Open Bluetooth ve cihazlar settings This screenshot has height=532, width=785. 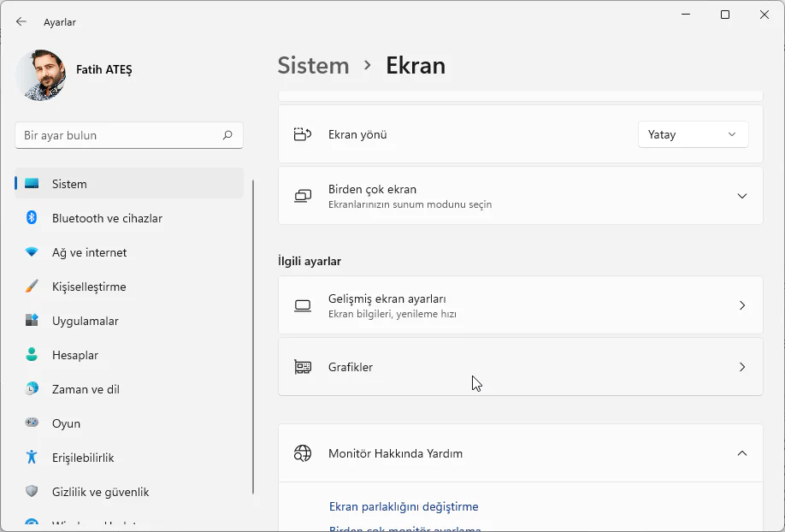pos(129,218)
